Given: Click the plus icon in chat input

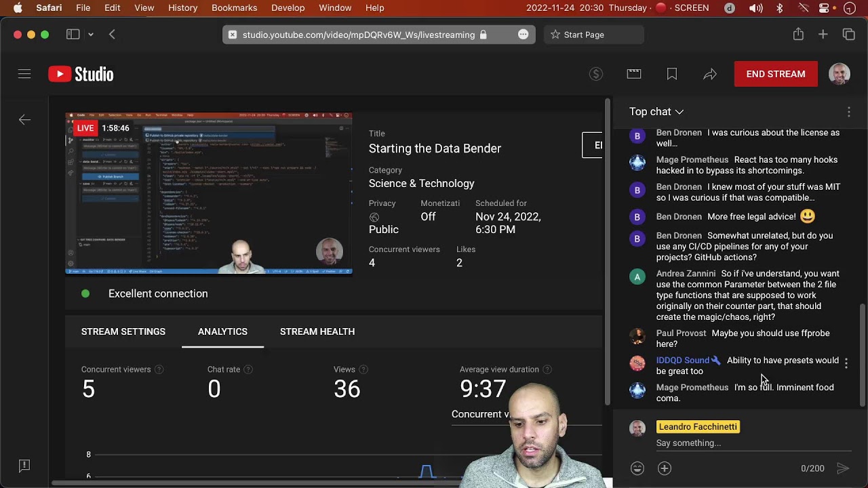Looking at the screenshot, I should coord(665,468).
